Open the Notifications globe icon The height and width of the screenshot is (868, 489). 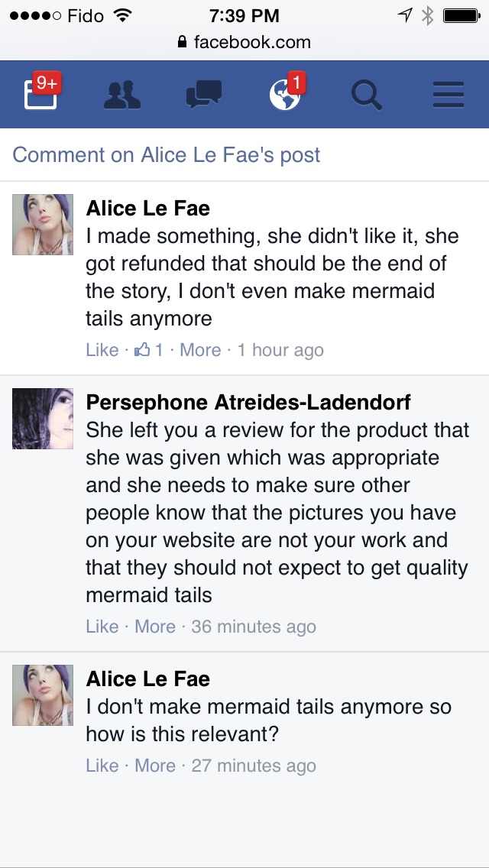pyautogui.click(x=285, y=96)
